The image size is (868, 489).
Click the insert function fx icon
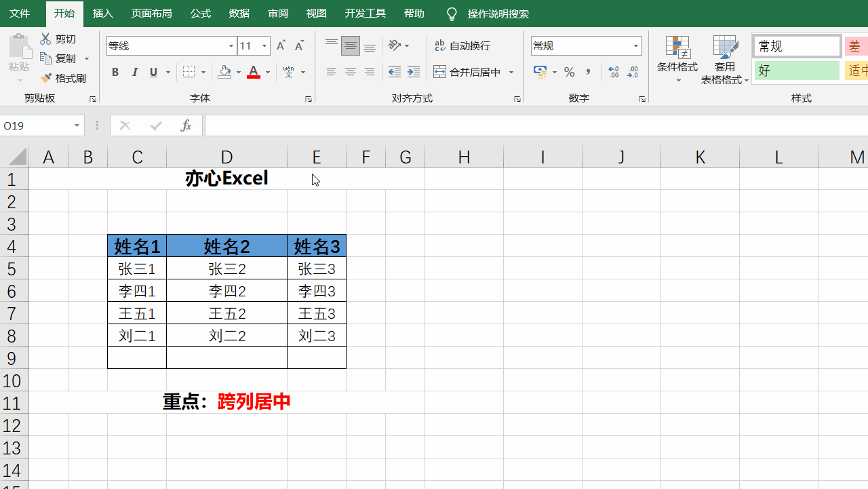point(186,125)
